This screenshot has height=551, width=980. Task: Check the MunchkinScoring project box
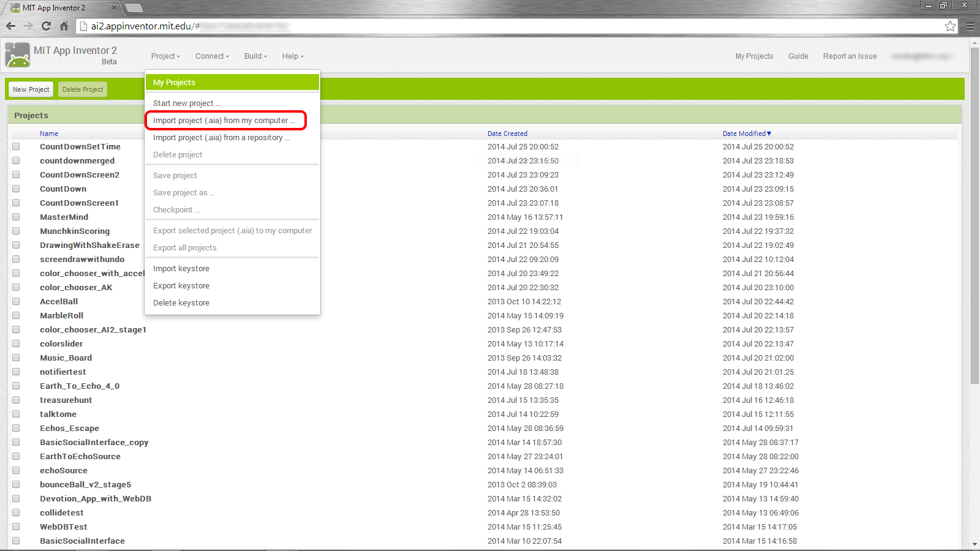pyautogui.click(x=16, y=231)
